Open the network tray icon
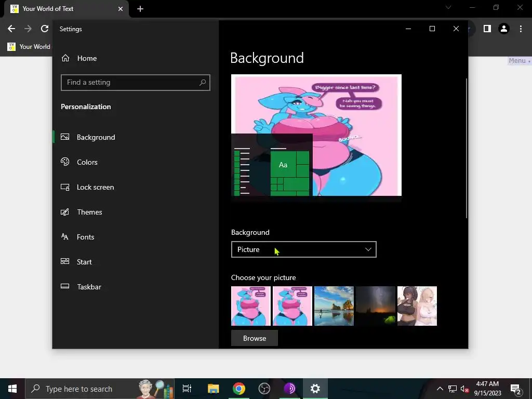 (453, 389)
